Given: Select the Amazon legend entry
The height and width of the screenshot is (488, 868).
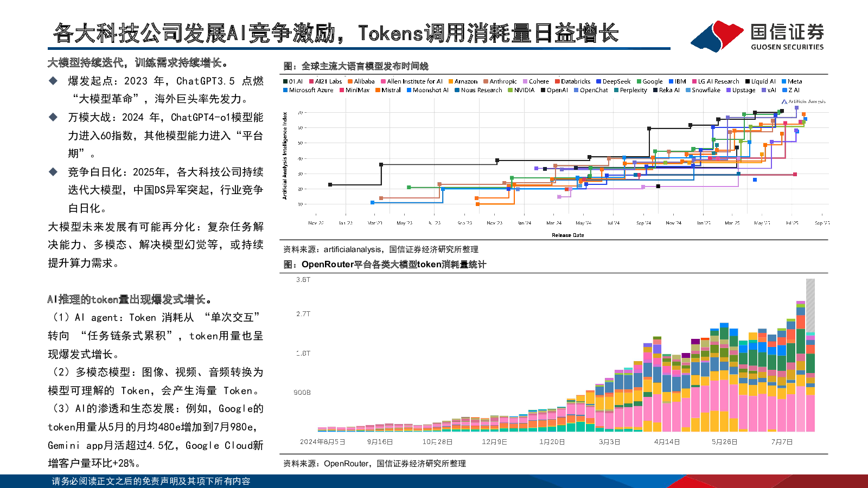Looking at the screenshot, I should coord(463,81).
